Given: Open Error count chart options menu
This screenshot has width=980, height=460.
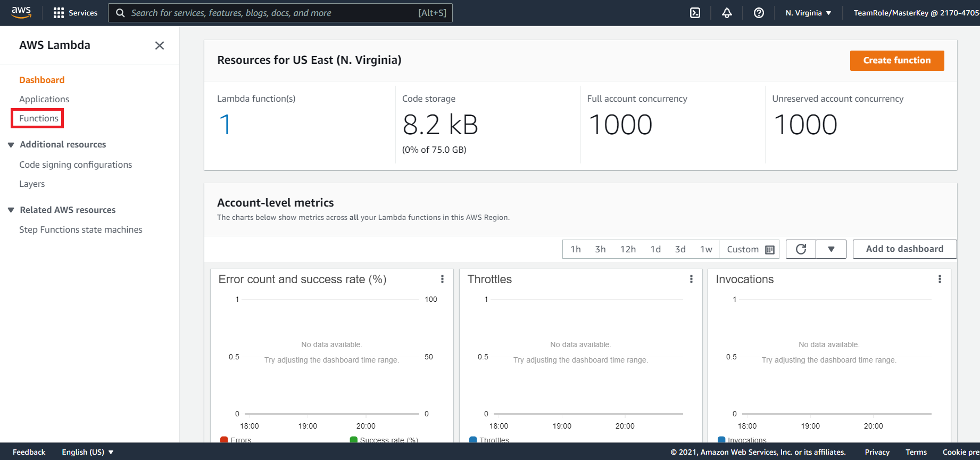Looking at the screenshot, I should click(442, 279).
